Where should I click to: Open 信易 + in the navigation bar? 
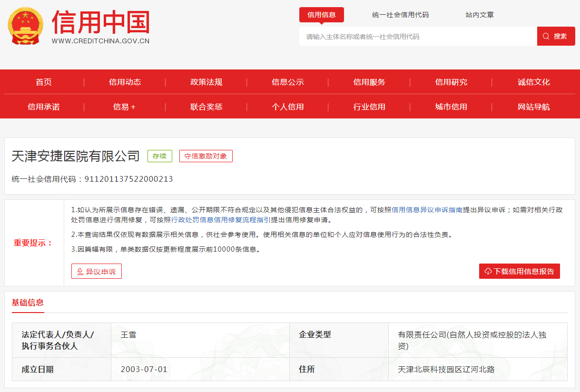(x=124, y=107)
